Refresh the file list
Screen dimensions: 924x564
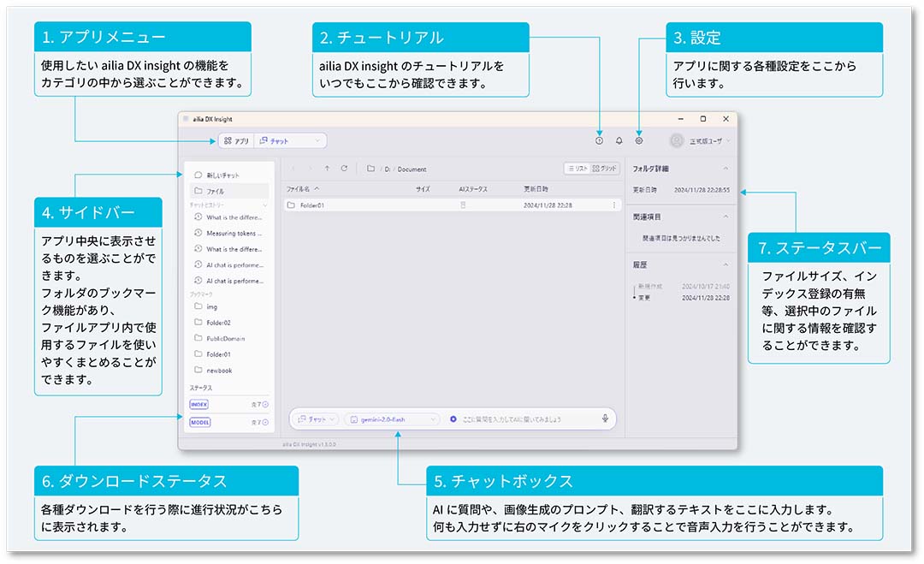click(x=344, y=169)
